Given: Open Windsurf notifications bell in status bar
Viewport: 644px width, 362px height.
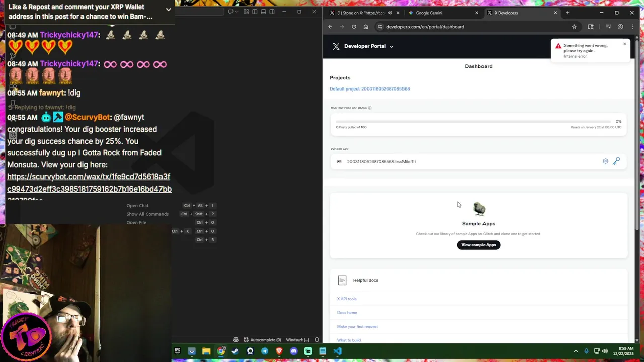Looking at the screenshot, I should click(x=317, y=340).
